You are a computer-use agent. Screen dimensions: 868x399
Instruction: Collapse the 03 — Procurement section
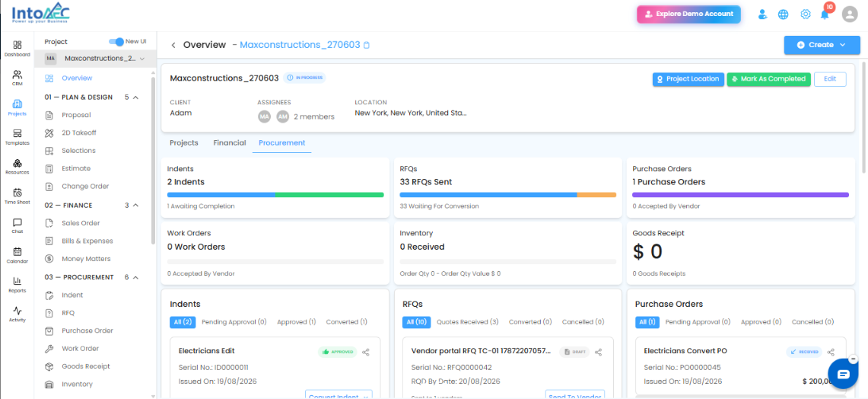click(x=135, y=277)
